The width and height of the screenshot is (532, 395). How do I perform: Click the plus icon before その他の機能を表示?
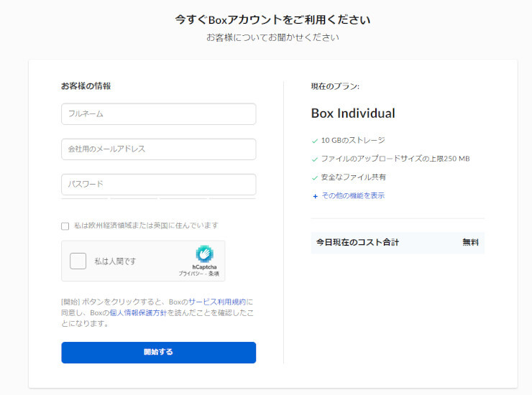tap(315, 196)
